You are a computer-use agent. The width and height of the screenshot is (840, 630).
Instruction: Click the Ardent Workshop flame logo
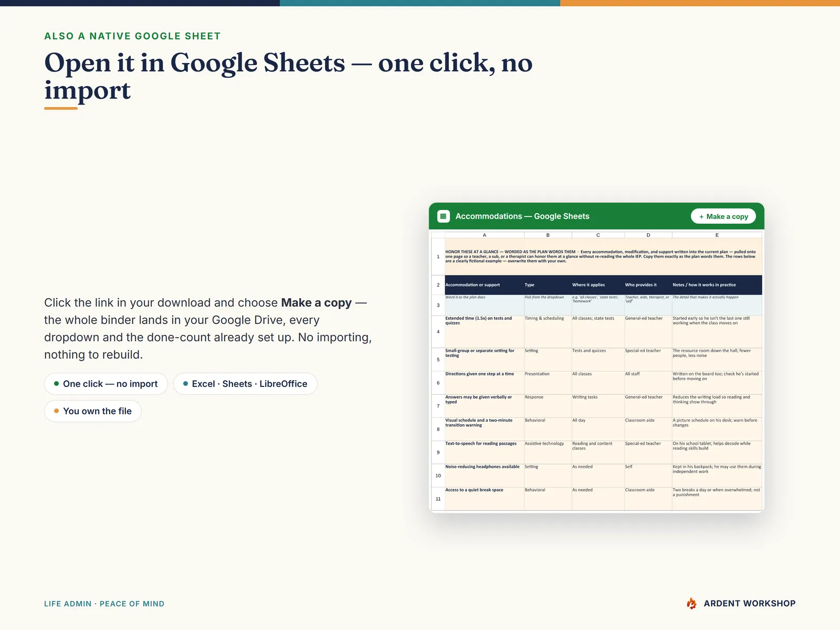[x=691, y=603]
